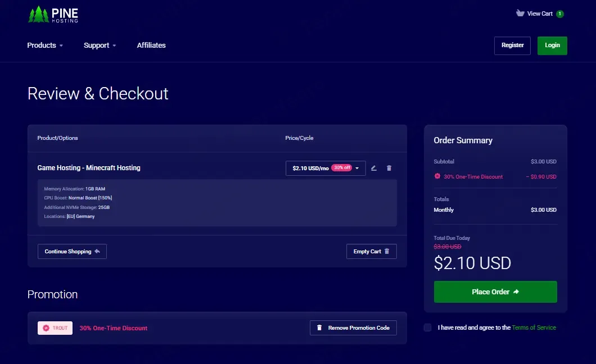
Task: Open the Products menu
Action: 45,45
